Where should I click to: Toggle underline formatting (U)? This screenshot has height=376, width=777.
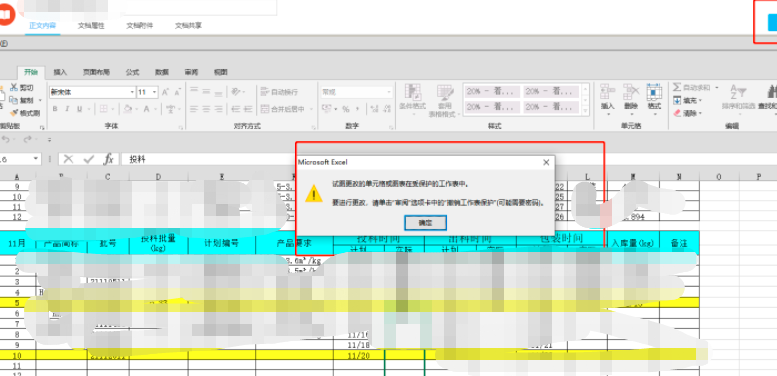pyautogui.click(x=79, y=109)
